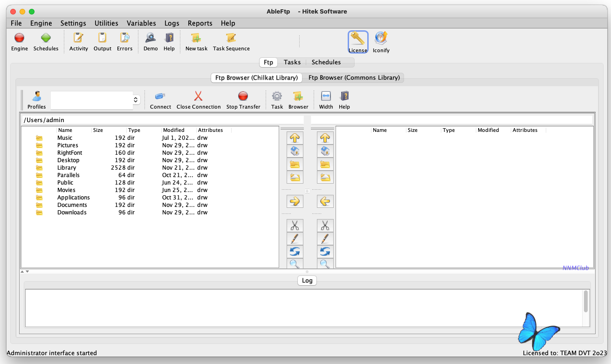
Task: Click the scissors icon for remote pane
Action: pyautogui.click(x=325, y=226)
